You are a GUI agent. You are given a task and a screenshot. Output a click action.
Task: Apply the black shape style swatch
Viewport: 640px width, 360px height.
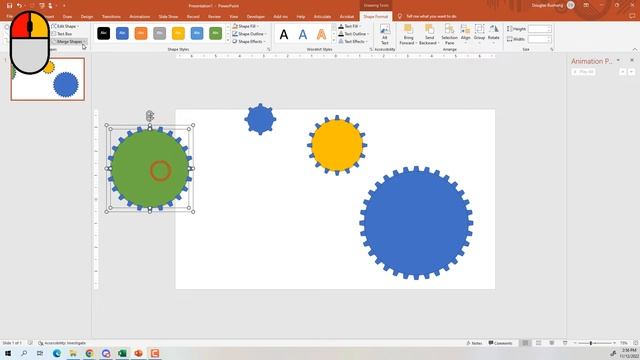(x=104, y=33)
